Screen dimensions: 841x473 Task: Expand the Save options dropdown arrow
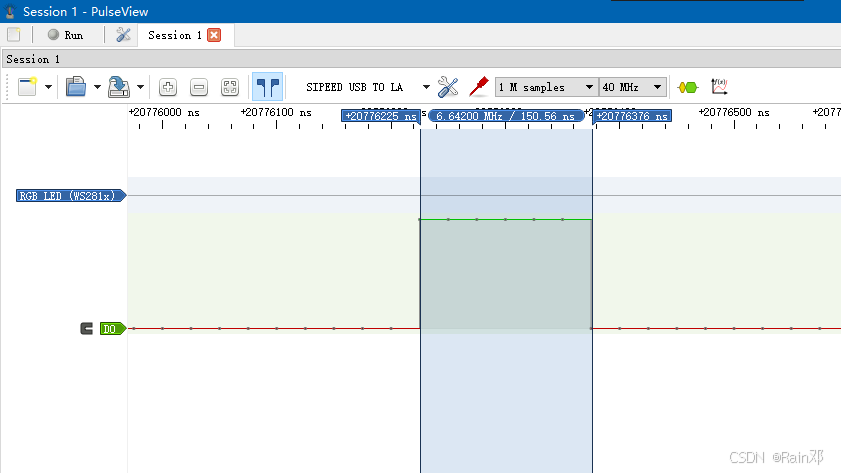point(140,87)
